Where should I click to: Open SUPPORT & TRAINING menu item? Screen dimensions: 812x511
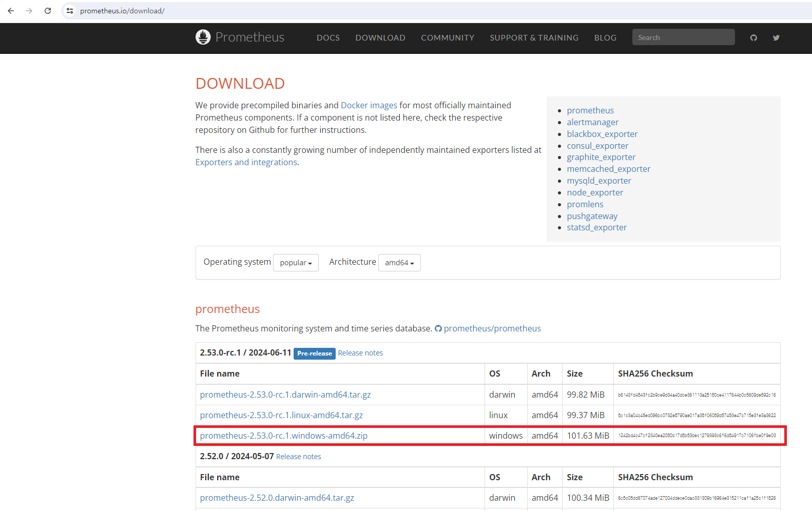[x=534, y=37]
